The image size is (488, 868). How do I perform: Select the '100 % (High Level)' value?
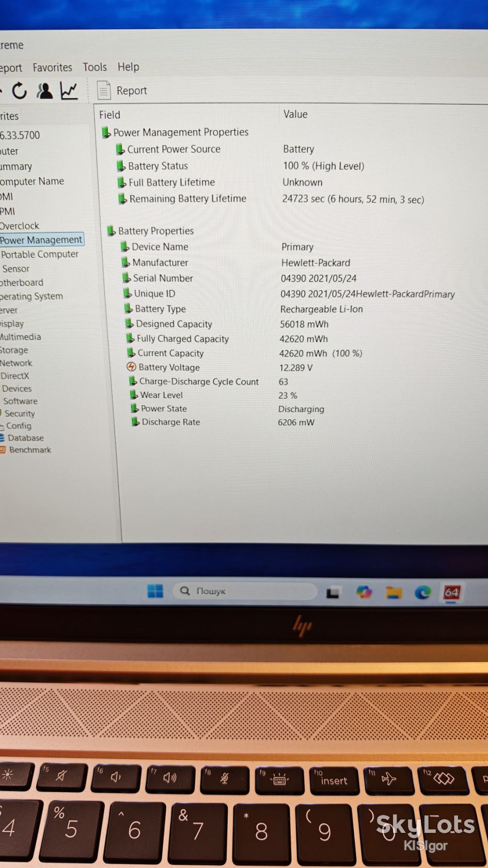coord(323,166)
